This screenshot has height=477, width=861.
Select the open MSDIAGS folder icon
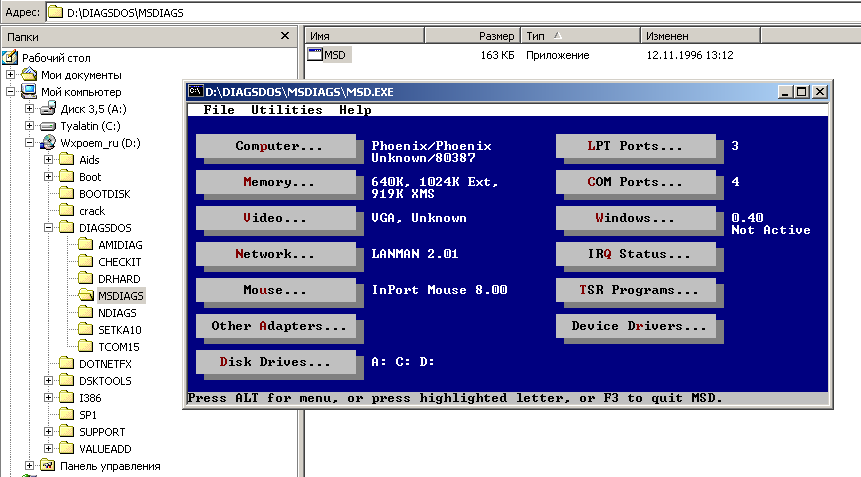coord(86,295)
